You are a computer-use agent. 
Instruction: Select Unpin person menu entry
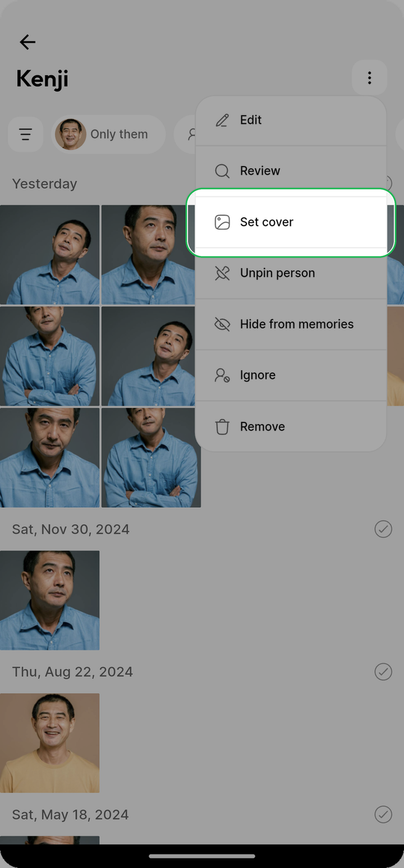(x=291, y=273)
